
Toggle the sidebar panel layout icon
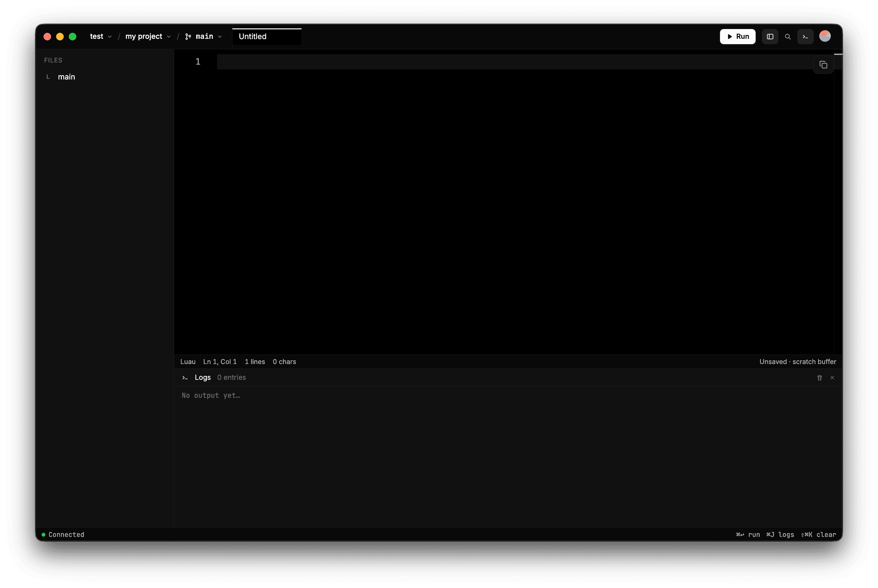[770, 36]
